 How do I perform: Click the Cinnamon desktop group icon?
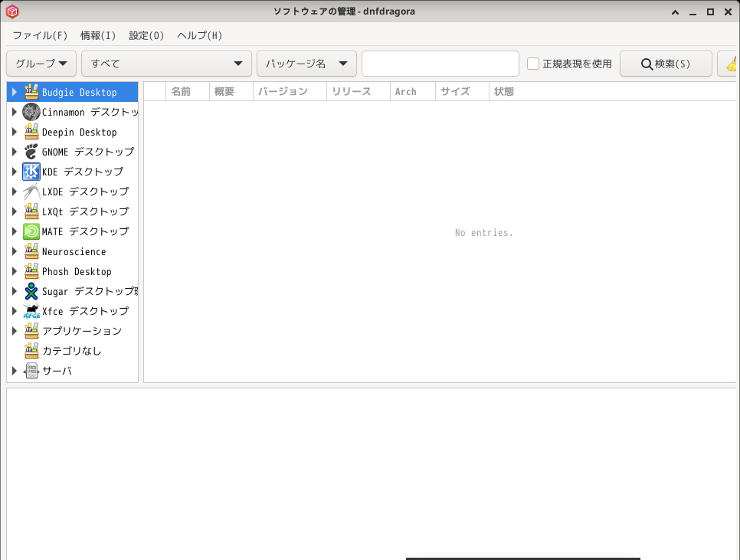click(31, 112)
